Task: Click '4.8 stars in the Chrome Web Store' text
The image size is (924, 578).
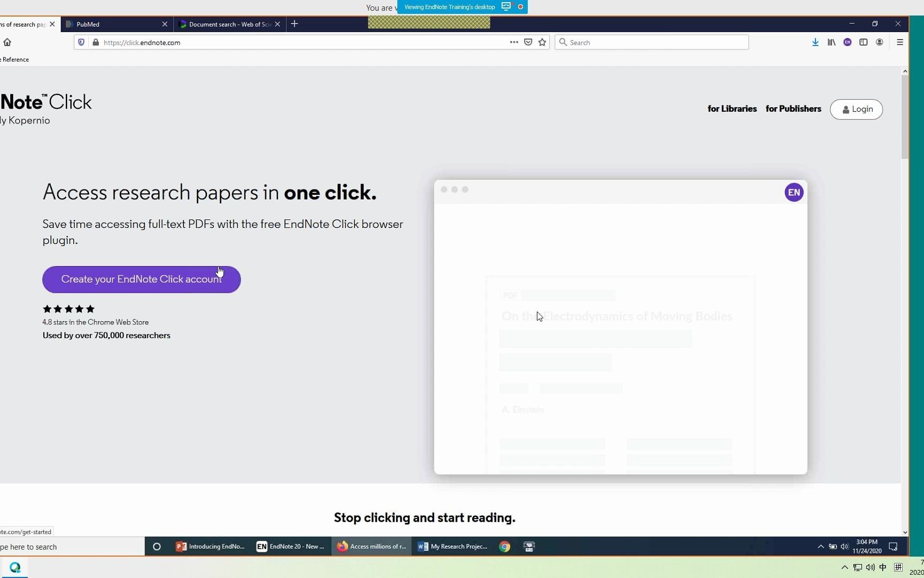Action: 96,322
